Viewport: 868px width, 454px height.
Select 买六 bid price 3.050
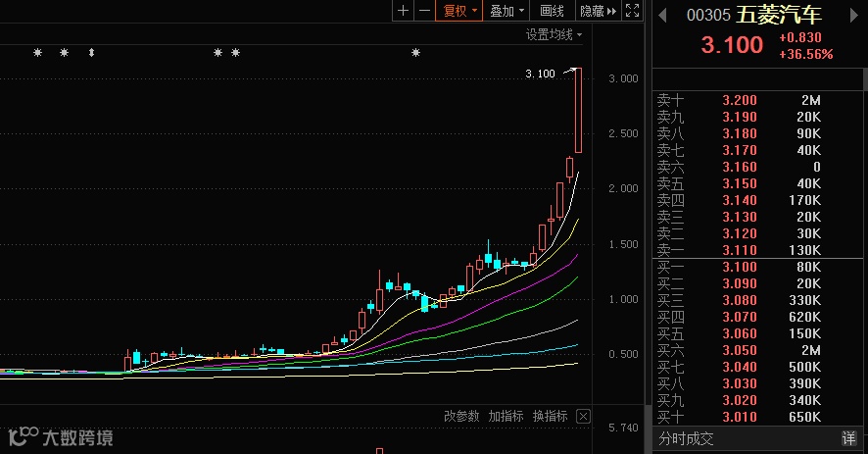coord(740,350)
